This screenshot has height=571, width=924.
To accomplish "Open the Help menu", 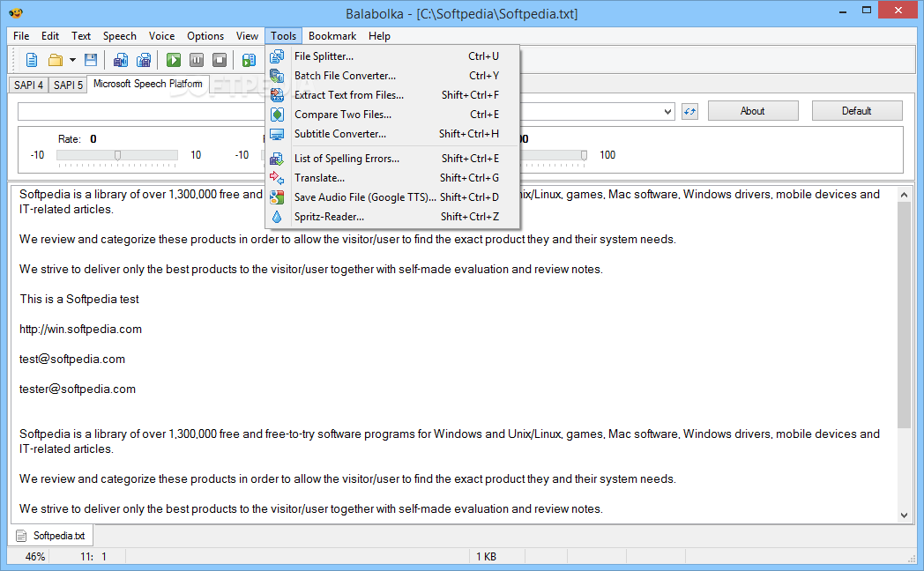I will click(379, 36).
